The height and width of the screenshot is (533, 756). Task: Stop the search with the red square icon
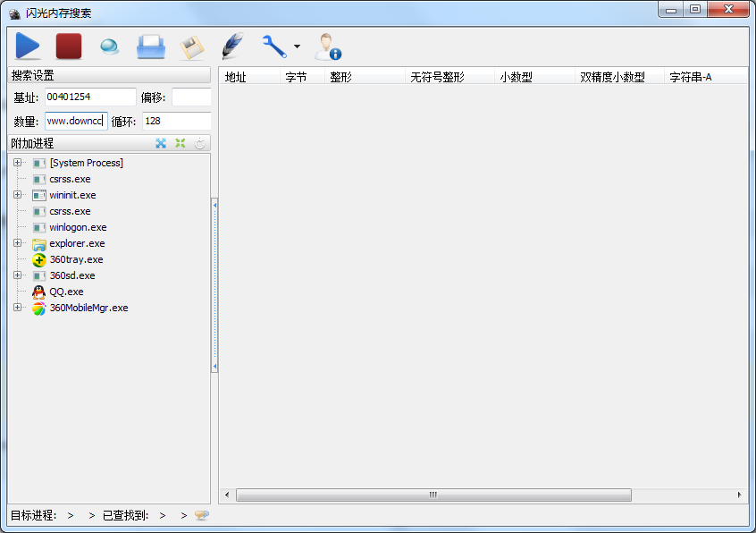point(68,47)
